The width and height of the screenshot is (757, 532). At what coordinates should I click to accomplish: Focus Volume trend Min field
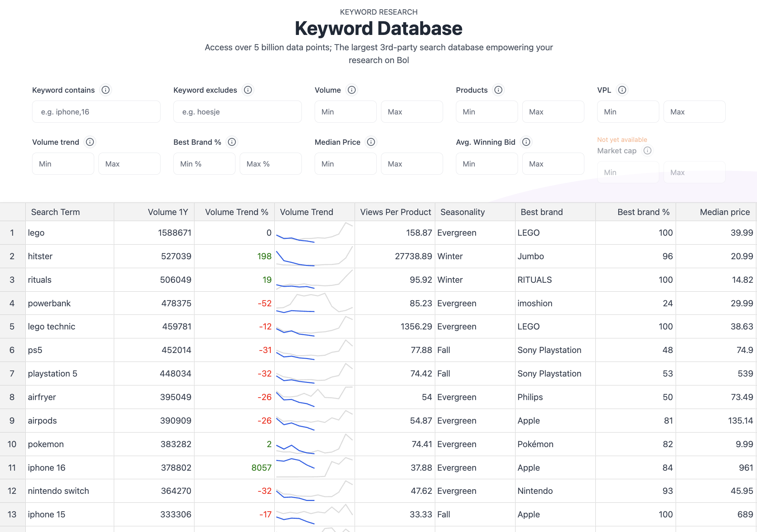click(x=63, y=164)
